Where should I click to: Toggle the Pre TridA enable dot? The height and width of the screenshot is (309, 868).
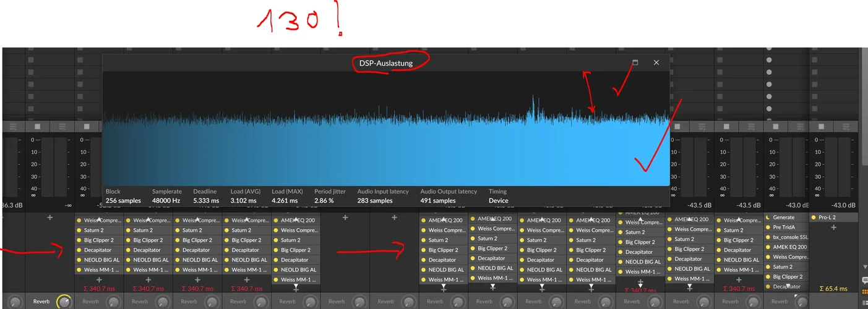[768, 227]
